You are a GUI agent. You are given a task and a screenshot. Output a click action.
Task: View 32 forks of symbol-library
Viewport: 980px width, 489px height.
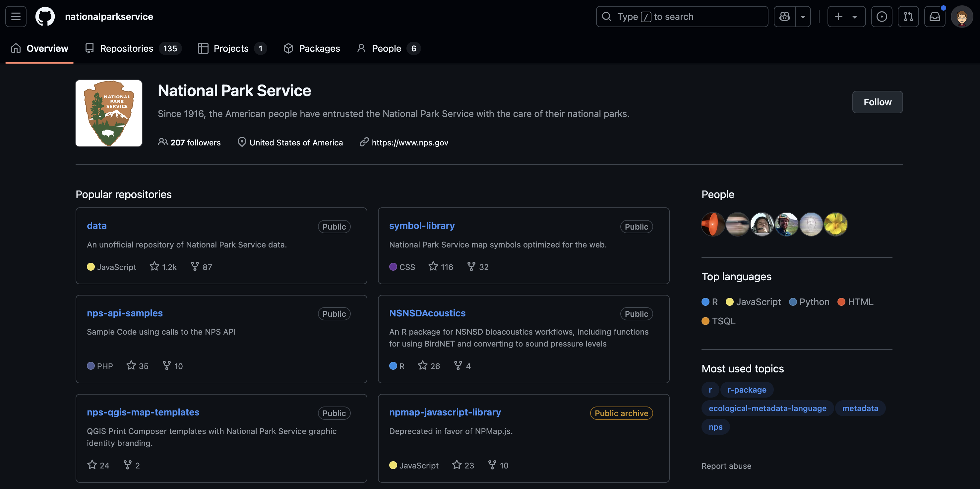pos(478,267)
